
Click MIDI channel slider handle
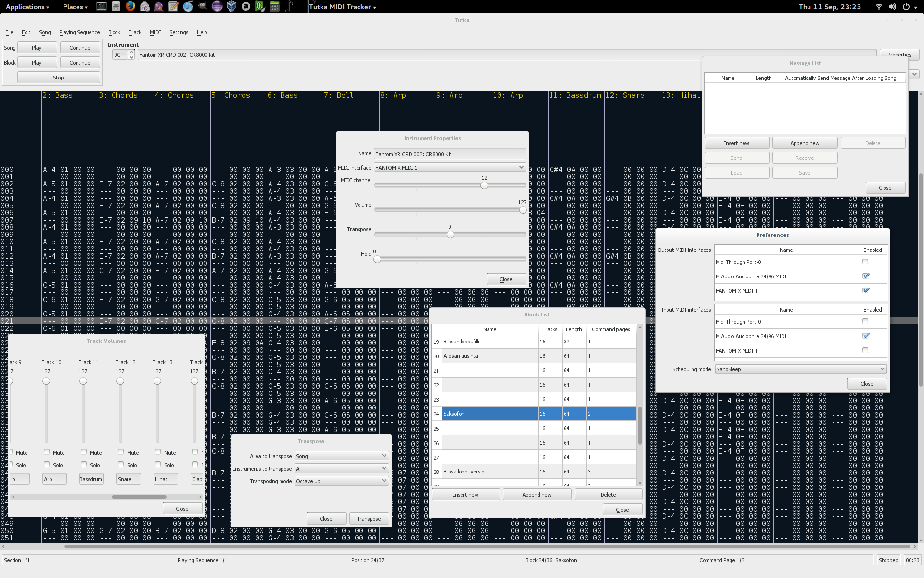click(x=484, y=185)
